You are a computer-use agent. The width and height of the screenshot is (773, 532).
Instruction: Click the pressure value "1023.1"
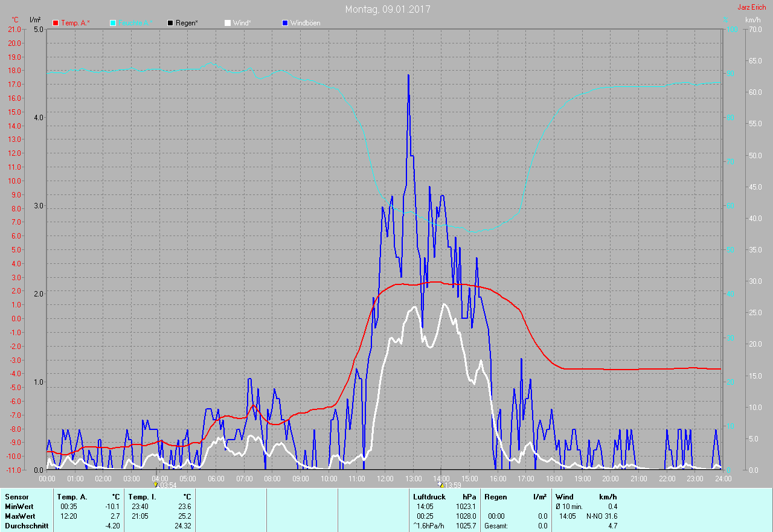[466, 507]
